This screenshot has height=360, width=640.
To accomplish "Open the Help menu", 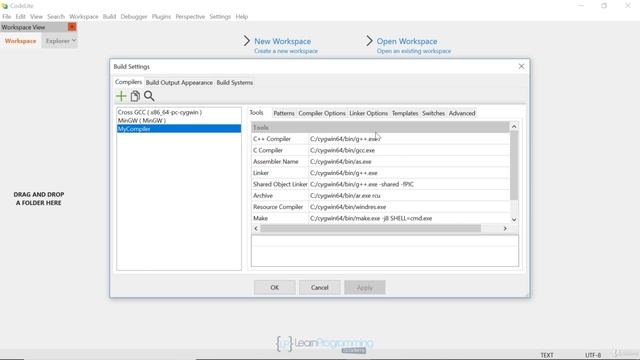I will coord(242,17).
